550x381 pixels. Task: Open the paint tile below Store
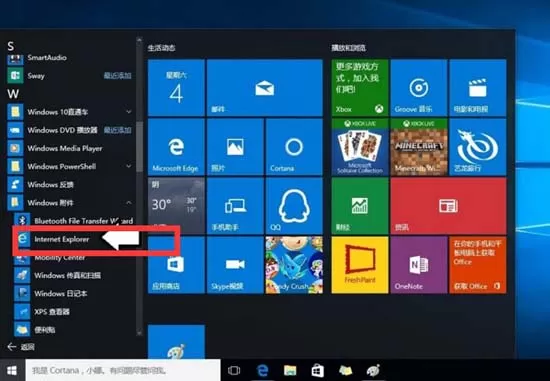point(176,342)
